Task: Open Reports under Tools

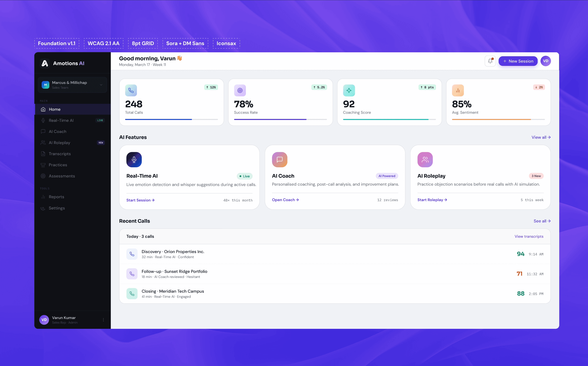Action: tap(56, 197)
